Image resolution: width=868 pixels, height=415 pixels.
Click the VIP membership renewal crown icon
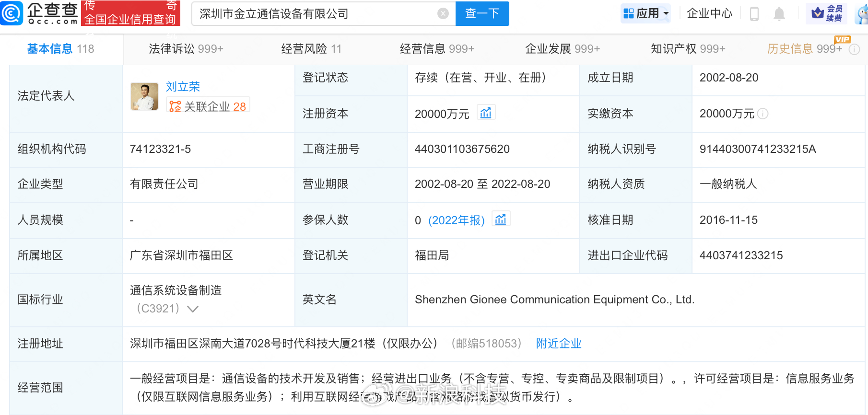point(817,13)
